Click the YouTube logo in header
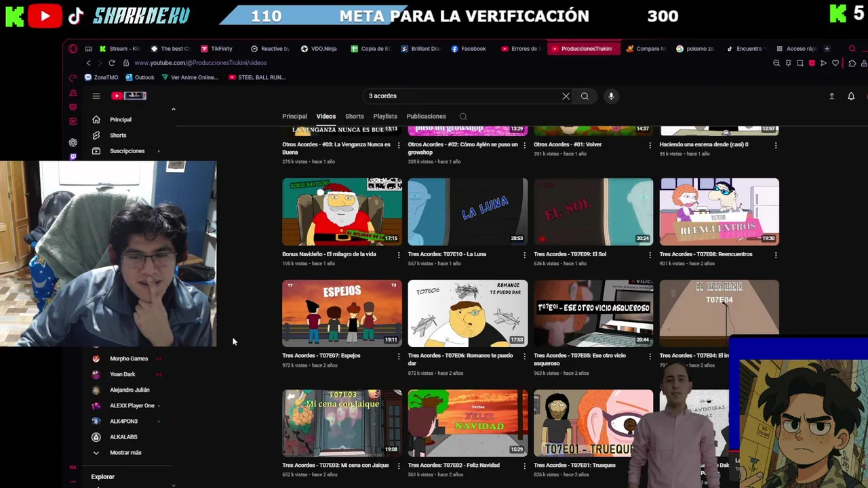Image resolution: width=868 pixels, height=488 pixels. click(129, 96)
